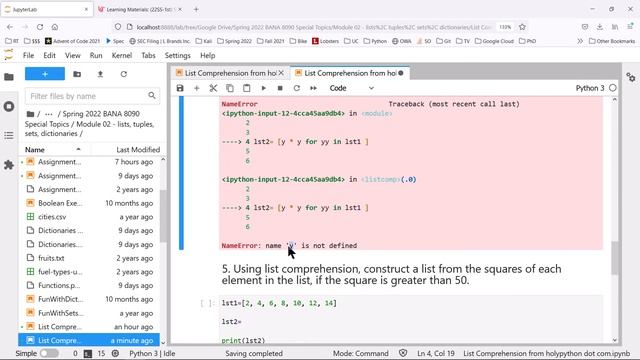The height and width of the screenshot is (360, 640).
Task: Click the ellipsis in the breadcrumb path
Action: coord(49,114)
